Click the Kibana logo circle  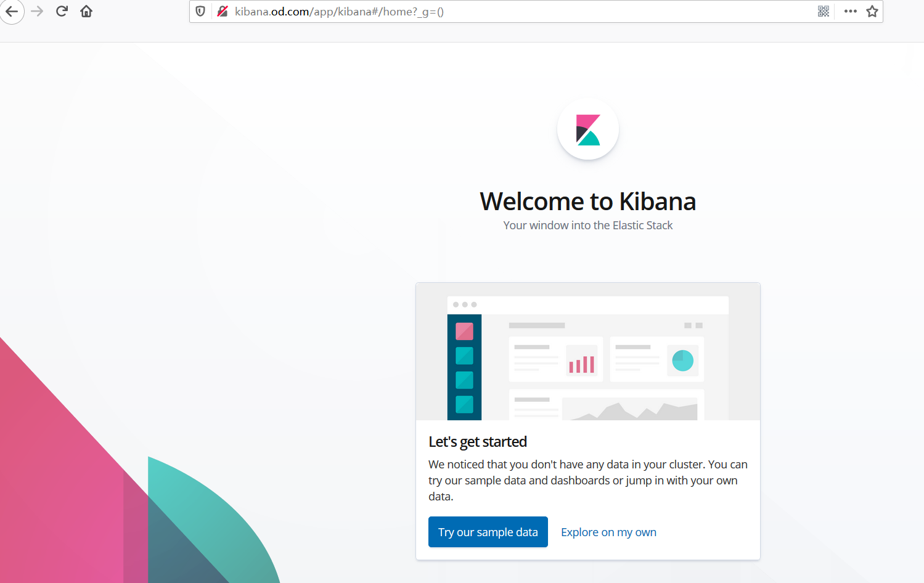588,129
